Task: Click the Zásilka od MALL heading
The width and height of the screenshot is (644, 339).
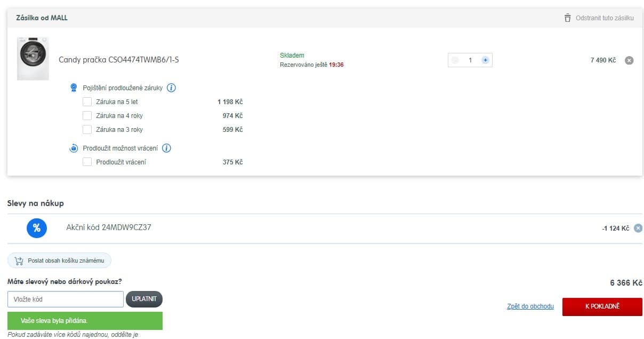Action: 42,18
